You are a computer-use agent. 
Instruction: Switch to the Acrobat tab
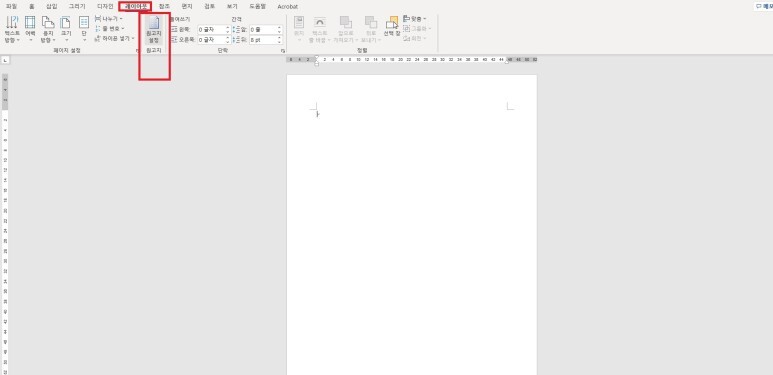tap(287, 6)
